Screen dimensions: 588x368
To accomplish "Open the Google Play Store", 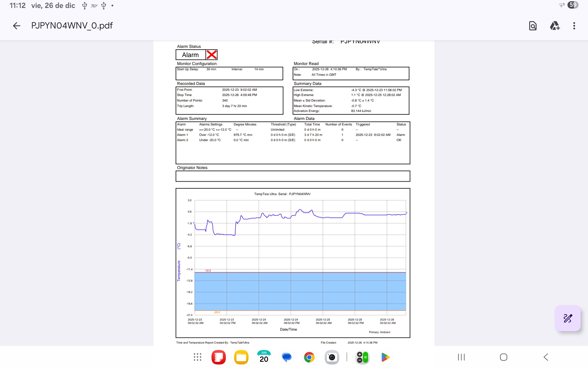I will (x=385, y=357).
